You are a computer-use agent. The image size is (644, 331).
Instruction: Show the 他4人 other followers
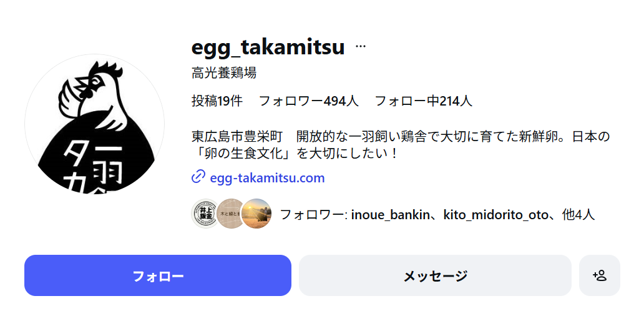tap(578, 215)
